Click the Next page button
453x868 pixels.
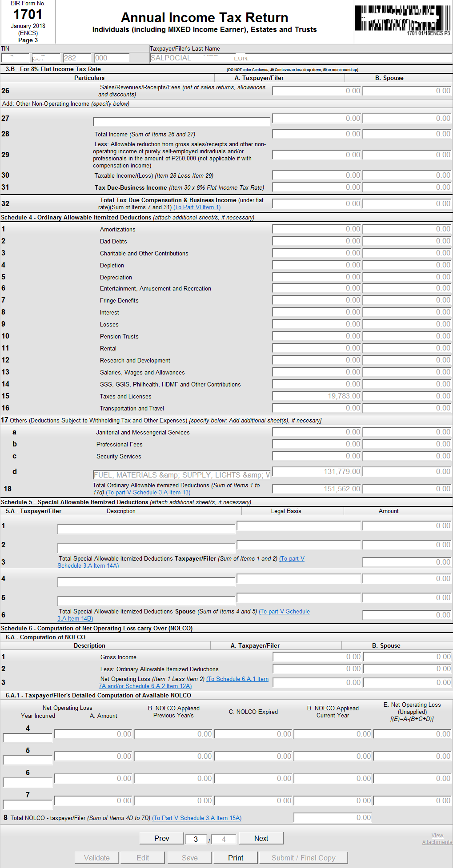click(x=261, y=838)
